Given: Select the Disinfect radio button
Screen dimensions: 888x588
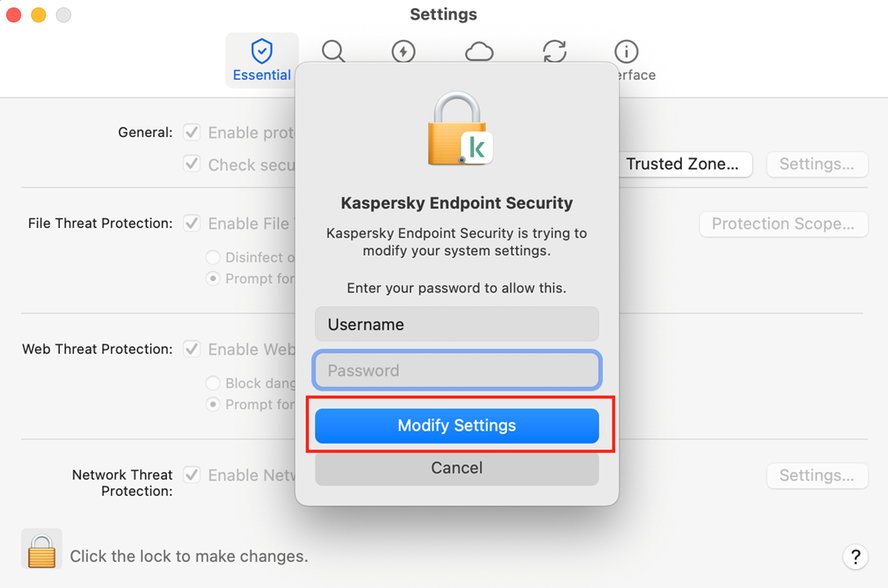Looking at the screenshot, I should click(x=213, y=257).
